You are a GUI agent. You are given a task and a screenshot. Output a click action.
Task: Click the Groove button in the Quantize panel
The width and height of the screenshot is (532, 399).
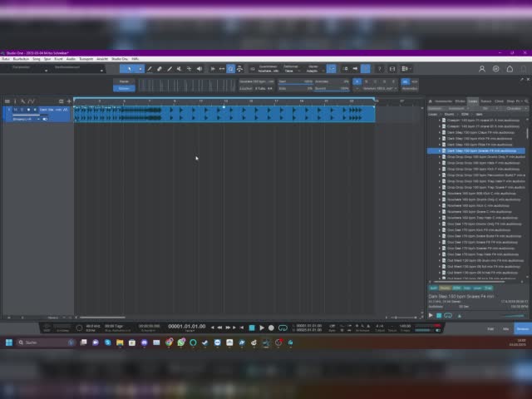124,88
